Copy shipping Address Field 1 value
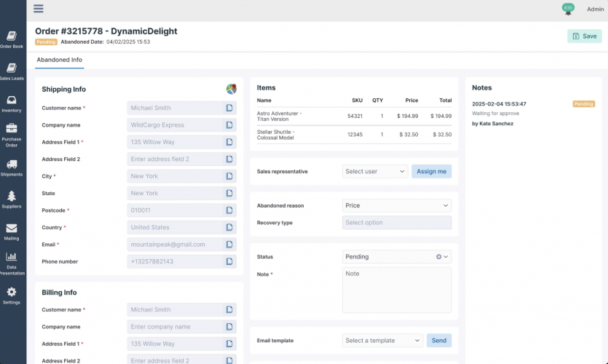The image size is (608, 364). click(229, 142)
